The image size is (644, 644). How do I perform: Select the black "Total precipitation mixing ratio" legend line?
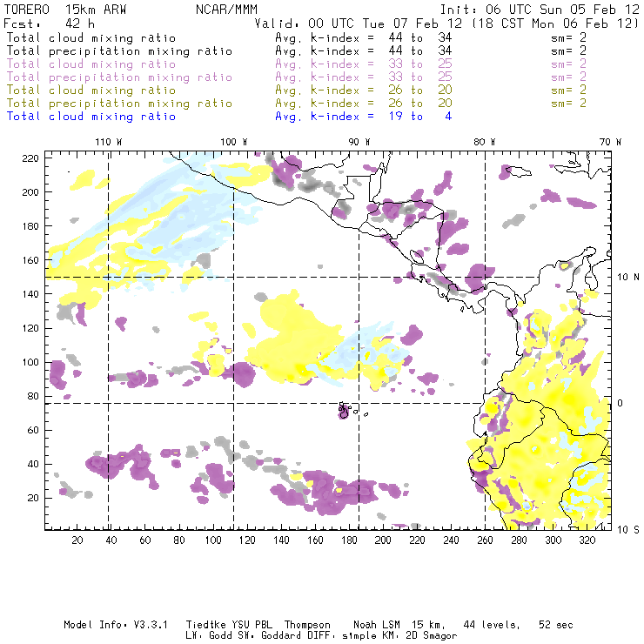[x=119, y=51]
